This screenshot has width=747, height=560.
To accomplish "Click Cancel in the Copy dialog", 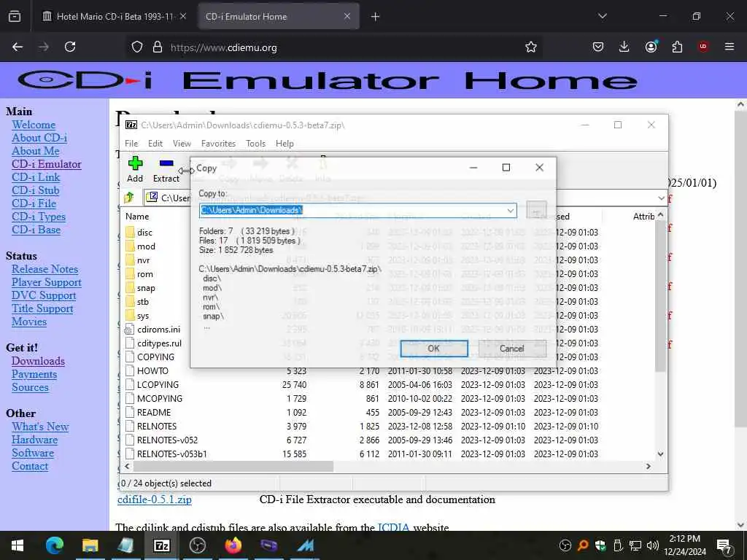I will coord(511,349).
